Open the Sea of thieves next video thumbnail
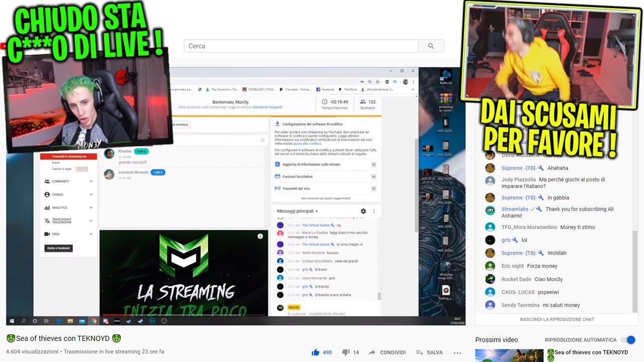Screen dimensions: 644x362 [509, 355]
